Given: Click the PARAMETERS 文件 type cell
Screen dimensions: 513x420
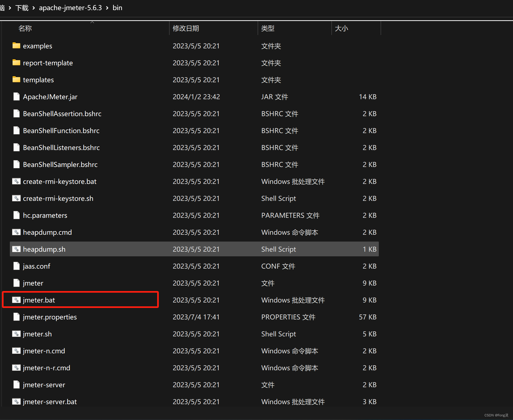Looking at the screenshot, I should 290,215.
